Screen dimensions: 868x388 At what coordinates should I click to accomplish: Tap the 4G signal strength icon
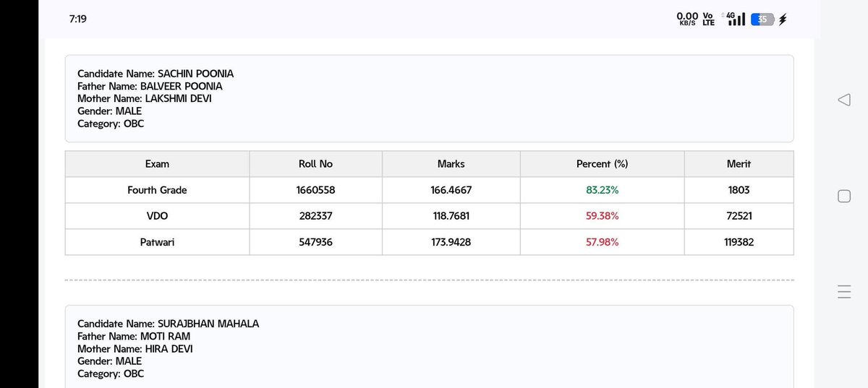735,19
